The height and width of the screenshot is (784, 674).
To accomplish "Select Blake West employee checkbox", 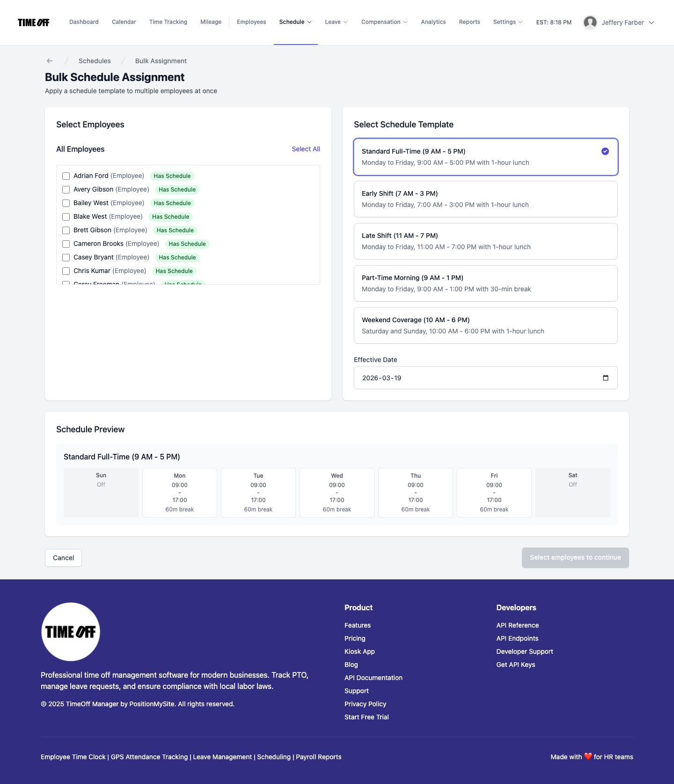I will click(x=66, y=217).
